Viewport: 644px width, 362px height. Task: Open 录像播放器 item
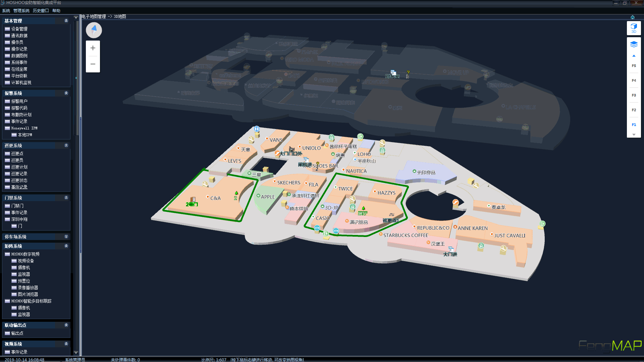[28, 288]
